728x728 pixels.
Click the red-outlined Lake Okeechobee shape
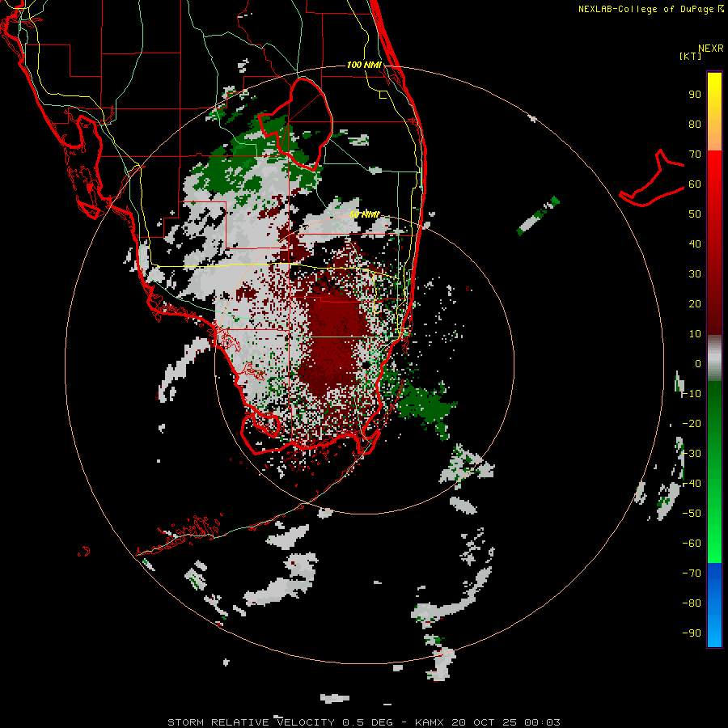(x=295, y=124)
